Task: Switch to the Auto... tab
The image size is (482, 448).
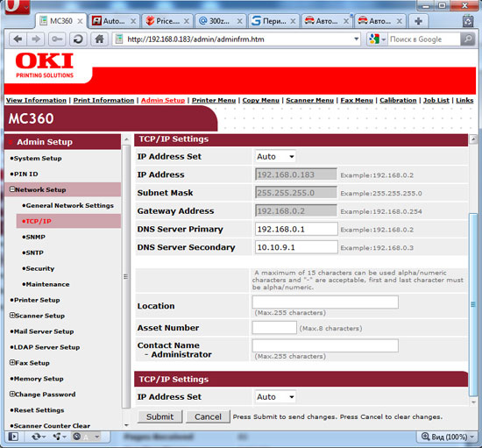Action: tap(114, 21)
